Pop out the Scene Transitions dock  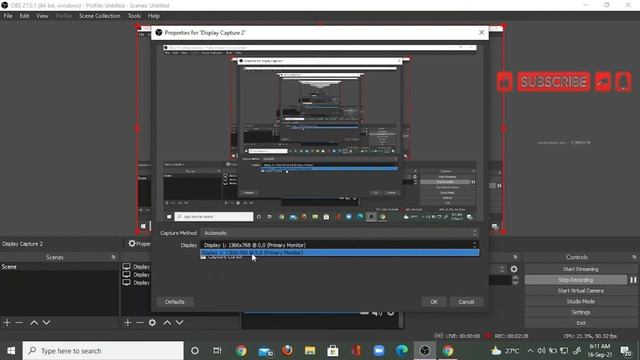(x=516, y=257)
